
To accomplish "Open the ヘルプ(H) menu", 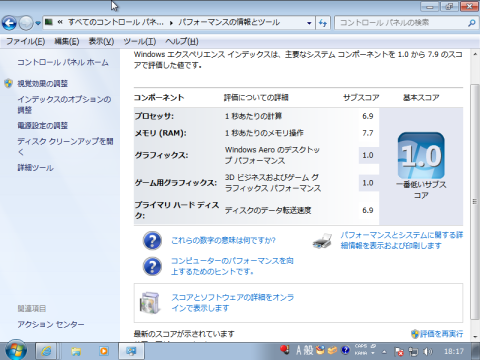I will pos(182,41).
